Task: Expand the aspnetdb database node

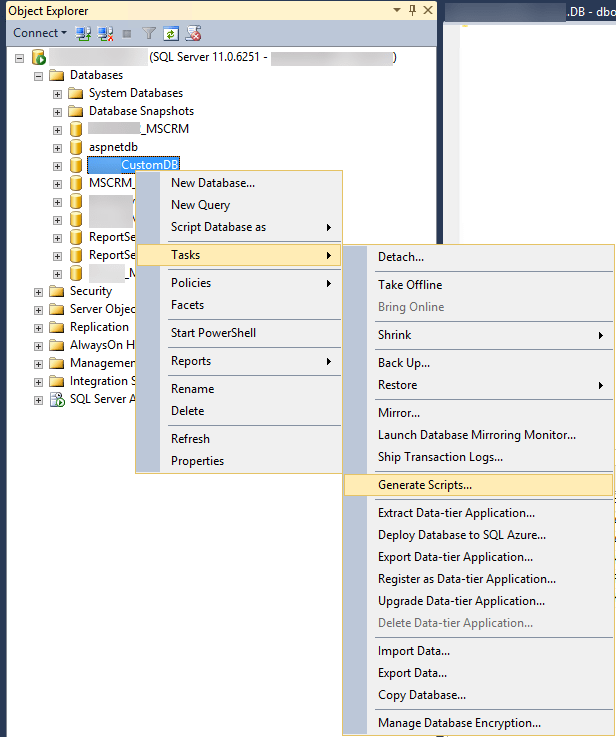Action: pos(57,149)
